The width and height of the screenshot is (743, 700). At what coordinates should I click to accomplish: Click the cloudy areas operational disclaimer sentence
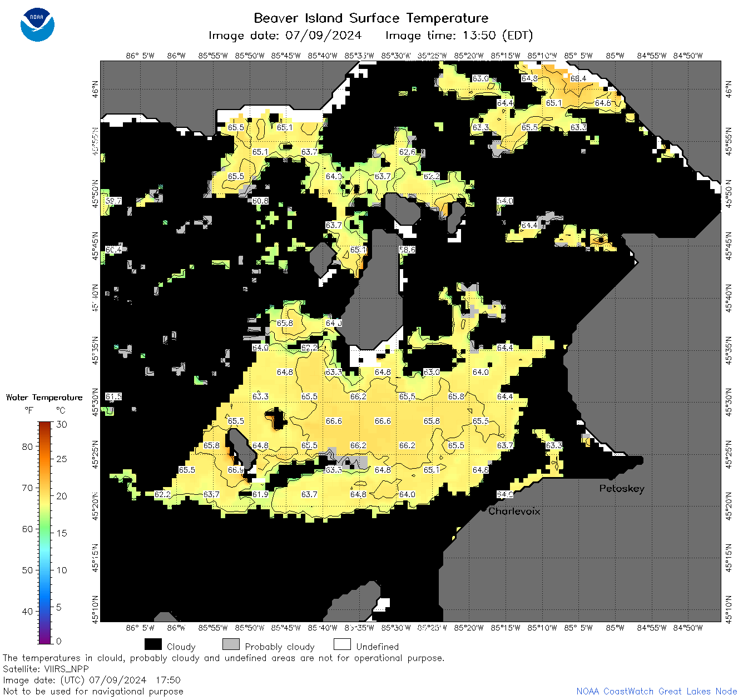pyautogui.click(x=224, y=658)
